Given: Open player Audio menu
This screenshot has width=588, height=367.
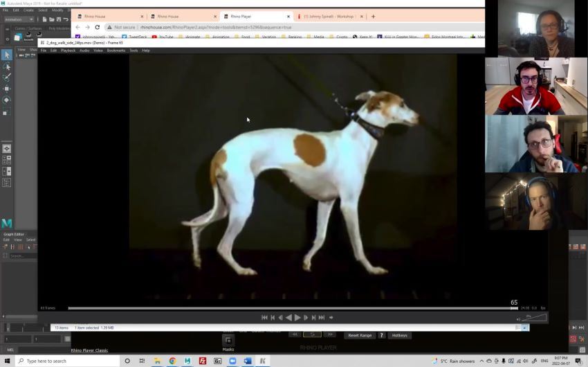Looking at the screenshot, I should pyautogui.click(x=84, y=51).
